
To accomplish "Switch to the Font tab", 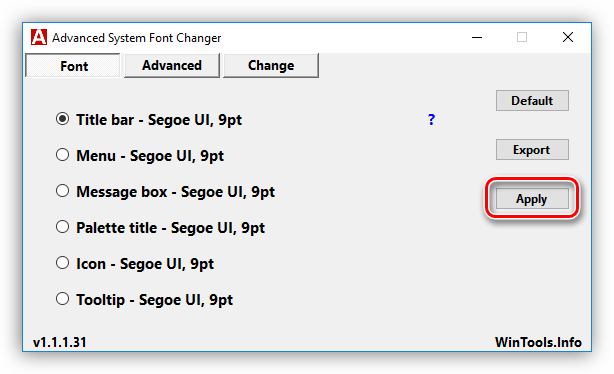I will point(73,65).
